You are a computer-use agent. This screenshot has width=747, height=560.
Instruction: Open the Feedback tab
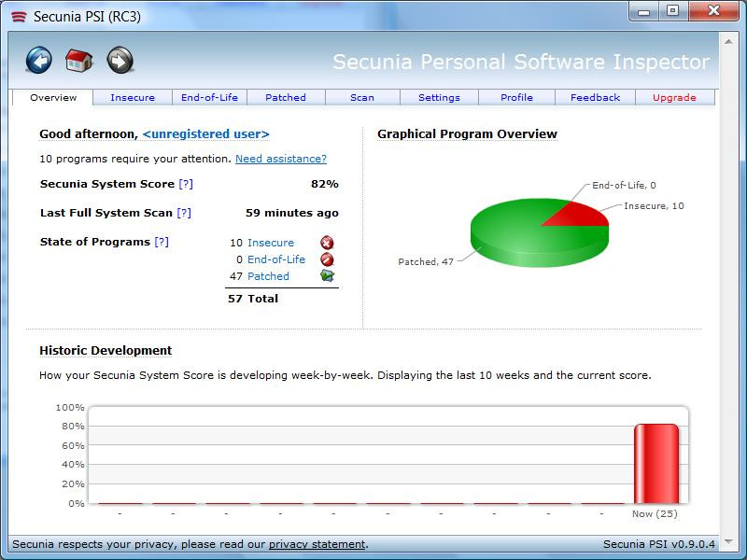[595, 98]
